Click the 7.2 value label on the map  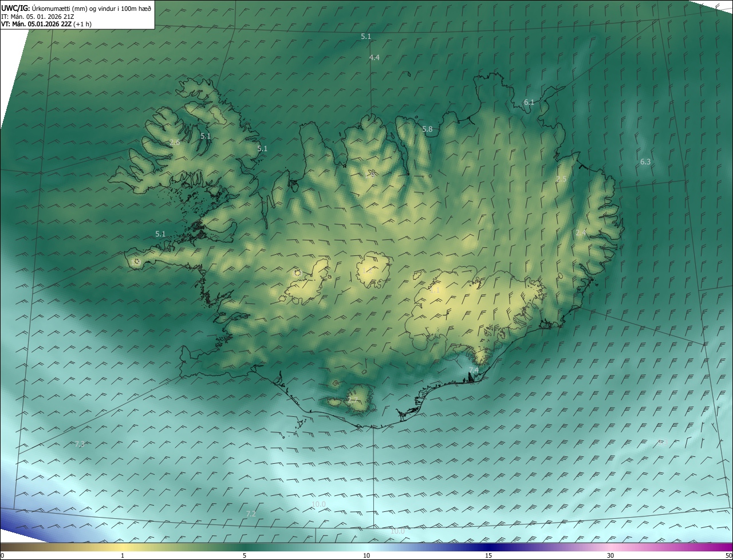click(251, 514)
